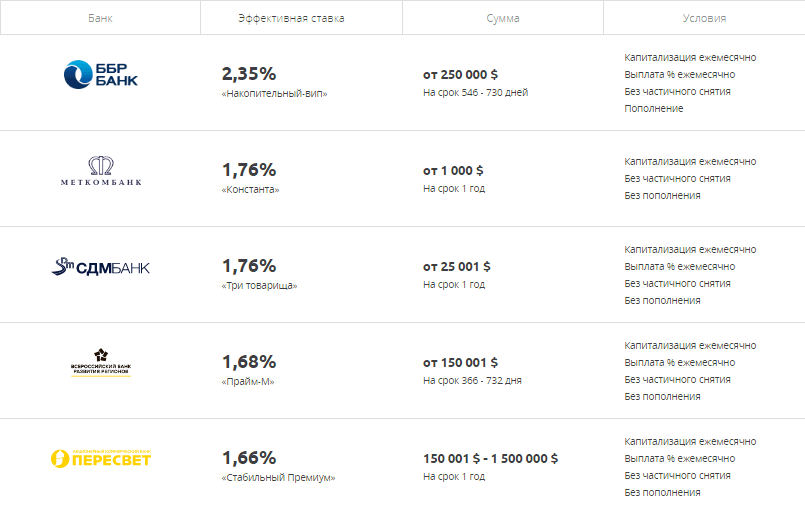Open the «Константа» deposit link
This screenshot has height=513, width=805.
[x=250, y=189]
